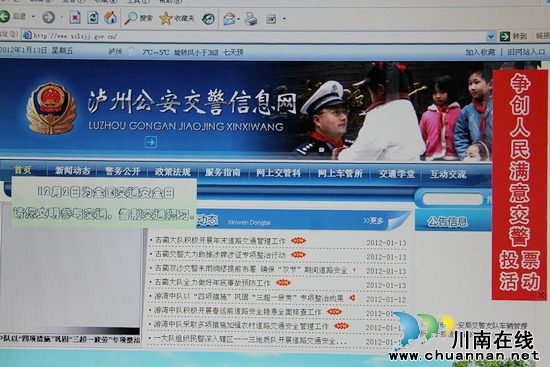Open news 渡涛中队采取多项措施加强农村道路

[x=241, y=326]
